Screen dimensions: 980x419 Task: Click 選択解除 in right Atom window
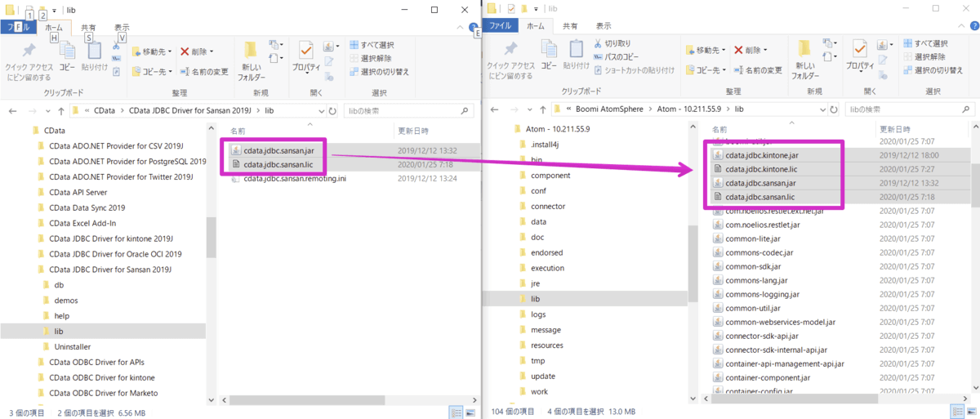coord(924,57)
